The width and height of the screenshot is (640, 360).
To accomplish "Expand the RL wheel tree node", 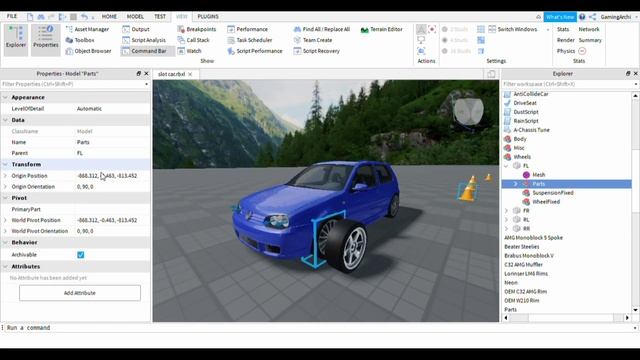I will pyautogui.click(x=507, y=220).
